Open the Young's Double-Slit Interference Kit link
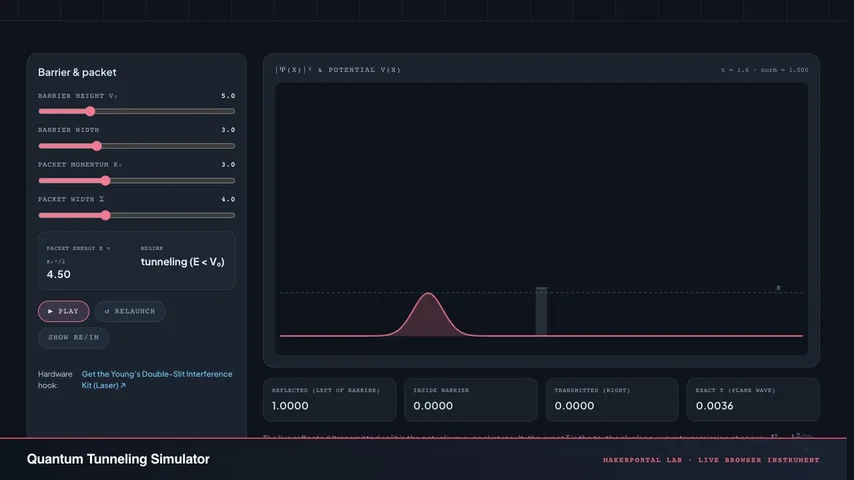Screen dimensions: 854x480 pyautogui.click(x=157, y=379)
